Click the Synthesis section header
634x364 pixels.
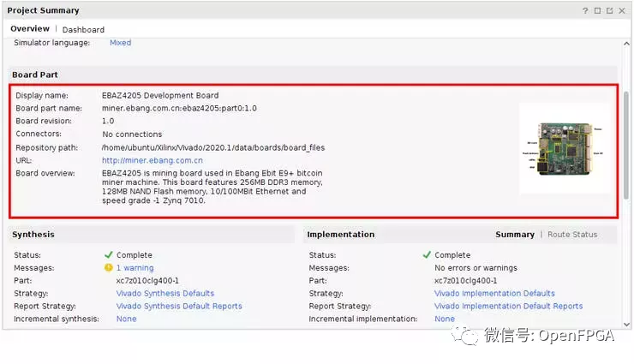152,235
